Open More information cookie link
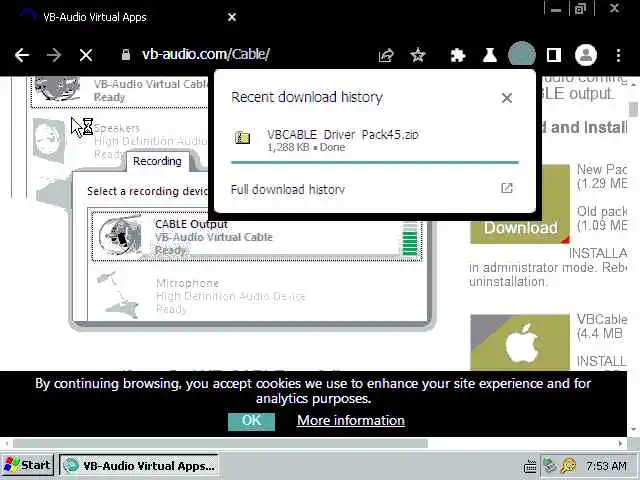 pos(351,420)
